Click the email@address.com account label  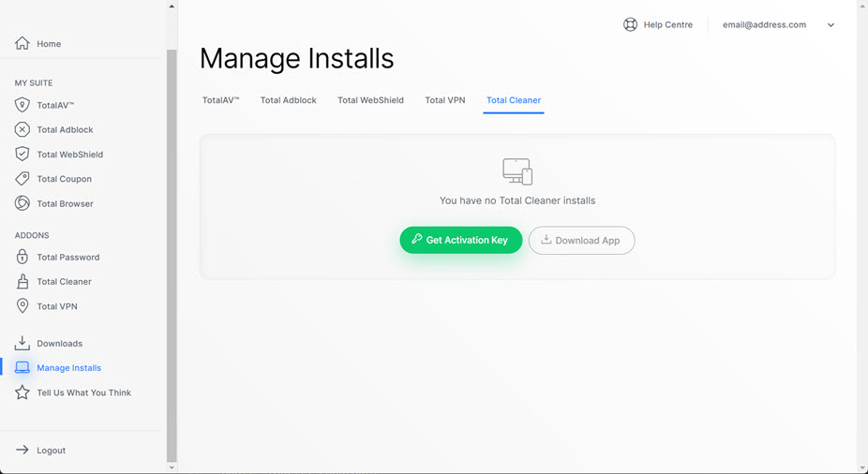(x=765, y=24)
